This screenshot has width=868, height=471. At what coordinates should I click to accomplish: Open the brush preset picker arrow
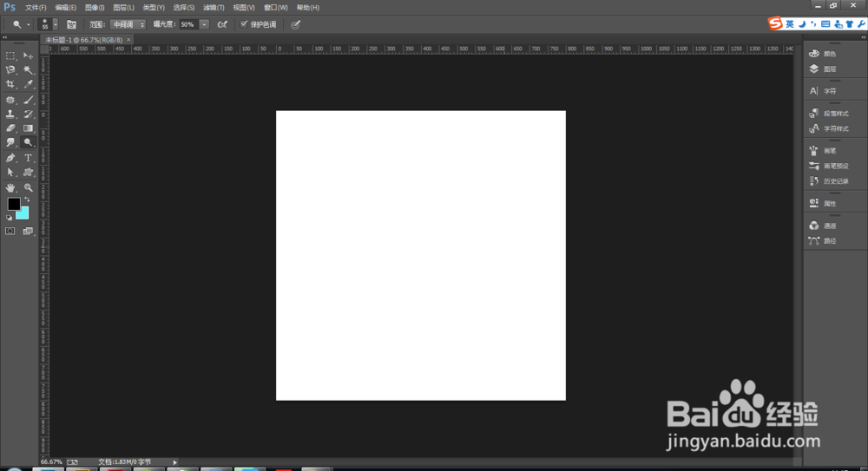coord(55,24)
